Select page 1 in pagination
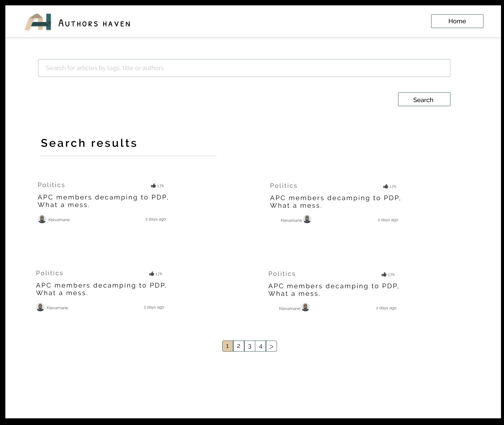The width and height of the screenshot is (504, 425). point(228,346)
